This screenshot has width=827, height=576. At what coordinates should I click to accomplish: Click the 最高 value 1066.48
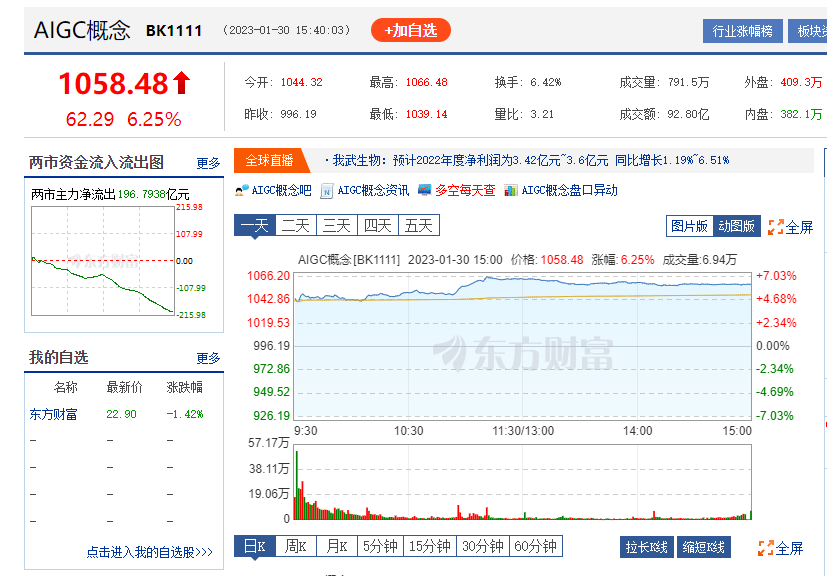click(426, 82)
